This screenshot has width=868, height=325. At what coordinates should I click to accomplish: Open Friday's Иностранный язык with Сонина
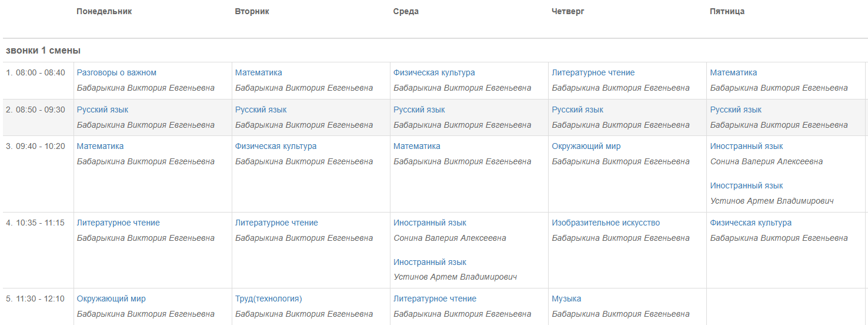pyautogui.click(x=746, y=146)
